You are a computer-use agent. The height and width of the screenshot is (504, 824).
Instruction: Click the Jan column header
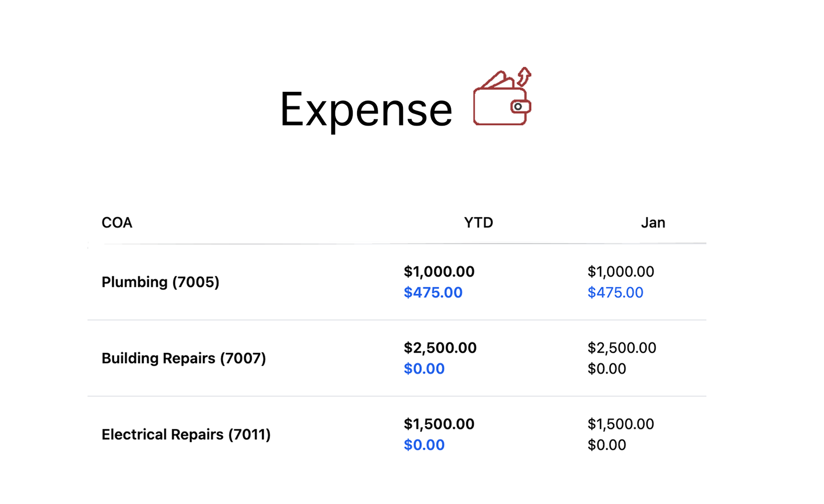(x=653, y=223)
